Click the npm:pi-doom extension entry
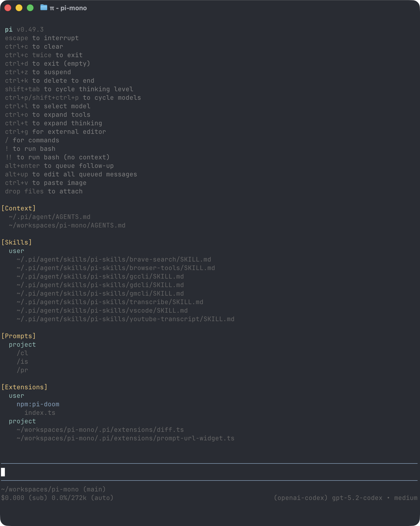The height and width of the screenshot is (526, 420). [38, 404]
